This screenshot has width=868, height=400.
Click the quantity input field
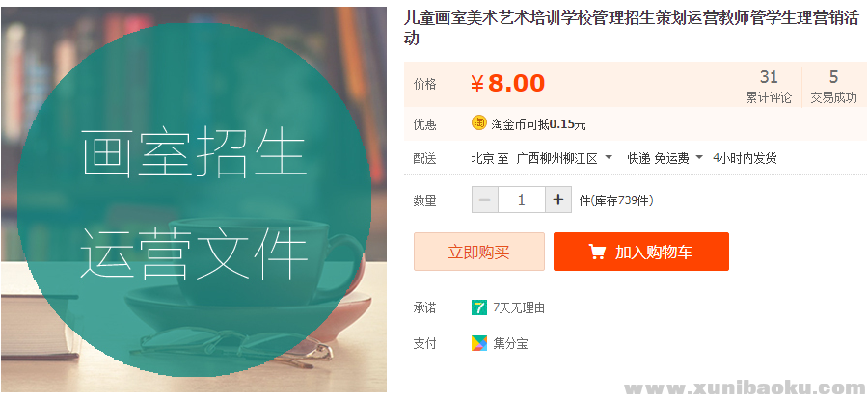click(522, 200)
